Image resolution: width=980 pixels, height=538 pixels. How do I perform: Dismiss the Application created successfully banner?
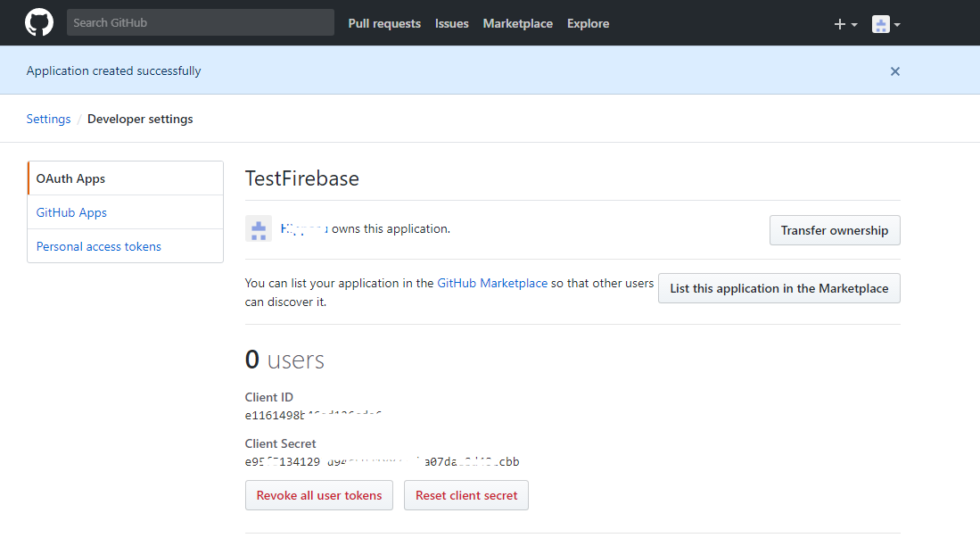pos(894,71)
